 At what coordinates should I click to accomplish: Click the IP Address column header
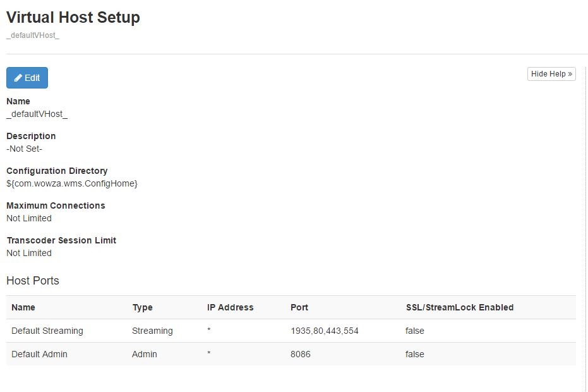point(230,307)
